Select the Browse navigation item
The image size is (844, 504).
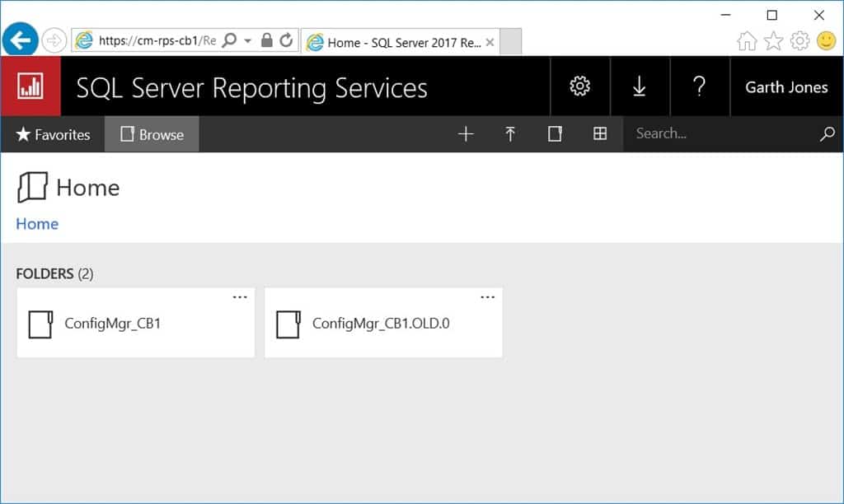click(152, 134)
